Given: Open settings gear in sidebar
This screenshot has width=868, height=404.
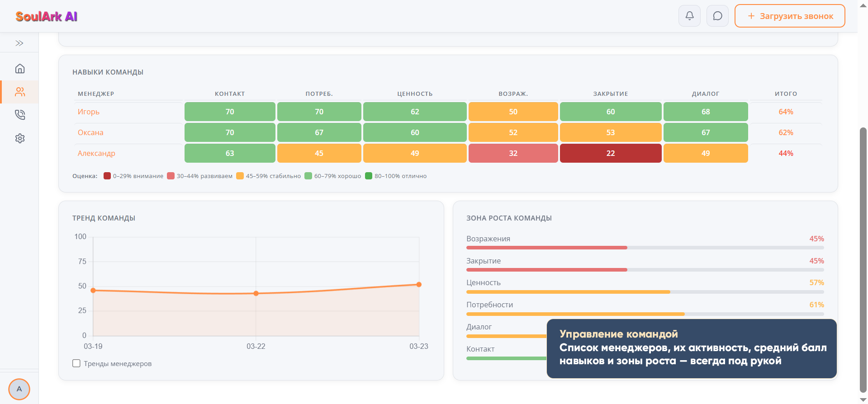Looking at the screenshot, I should pos(19,138).
